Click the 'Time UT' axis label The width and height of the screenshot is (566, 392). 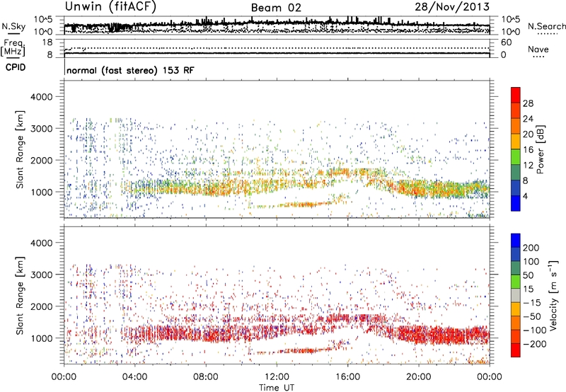tap(277, 388)
